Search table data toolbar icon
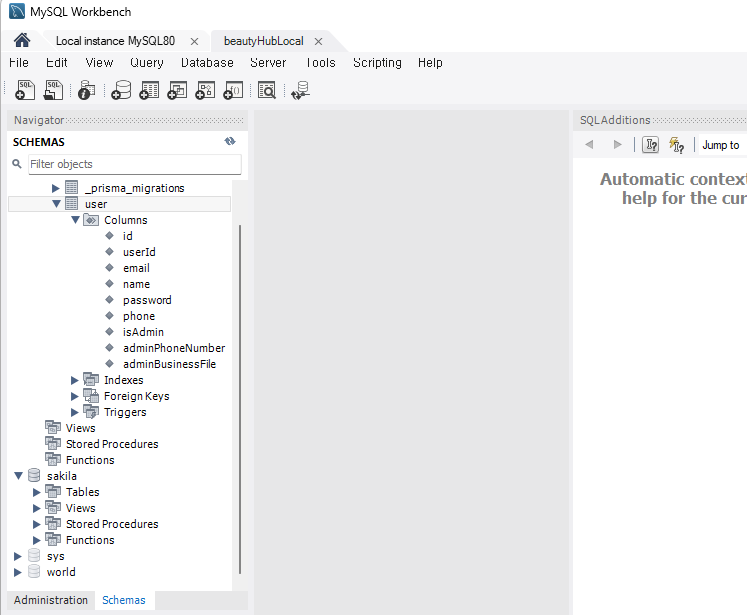The width and height of the screenshot is (747, 615). pyautogui.click(x=267, y=90)
